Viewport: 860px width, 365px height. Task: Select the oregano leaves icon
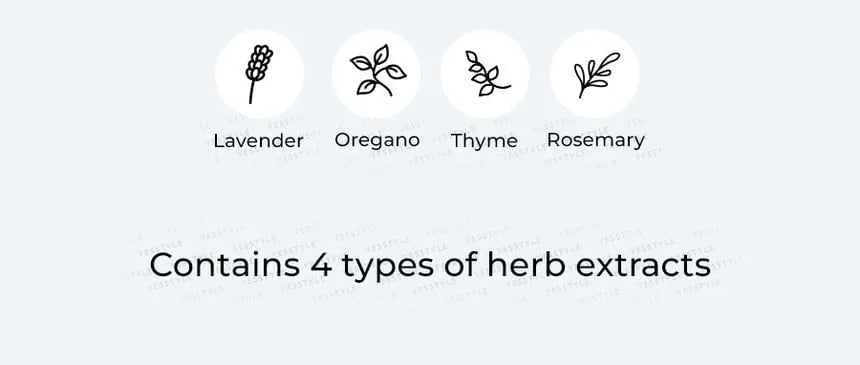click(x=378, y=70)
